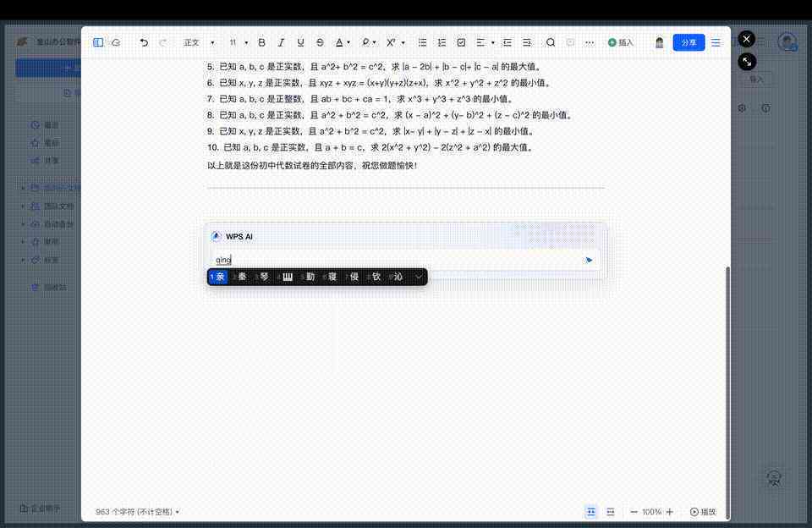Click the 100% zoom level
Screen dimensions: 812x528
[651, 511]
